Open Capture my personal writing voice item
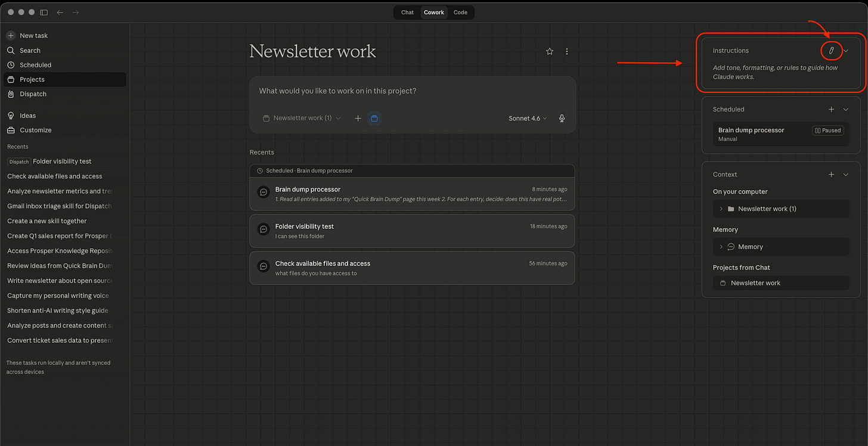 (x=60, y=296)
